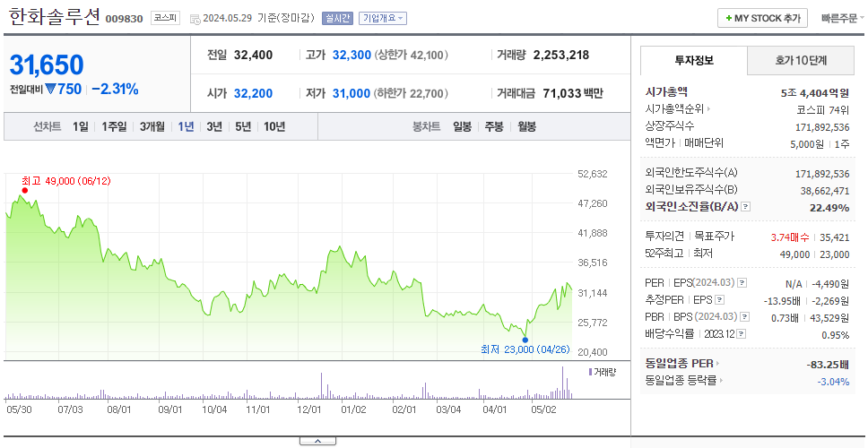The image size is (868, 448).
Task: Click the 시가총액 value 5조 4,404억원
Action: pyautogui.click(x=815, y=93)
